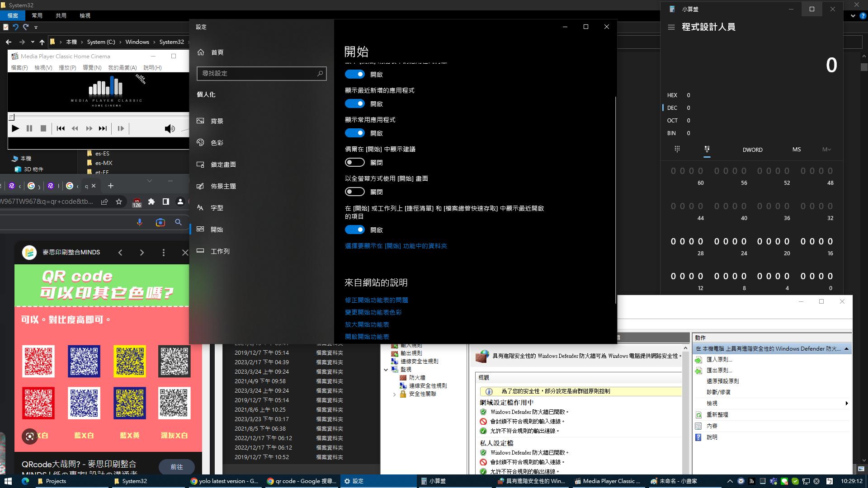868x488 pixels.
Task: Collapse the firewall actions section header
Action: point(846,349)
